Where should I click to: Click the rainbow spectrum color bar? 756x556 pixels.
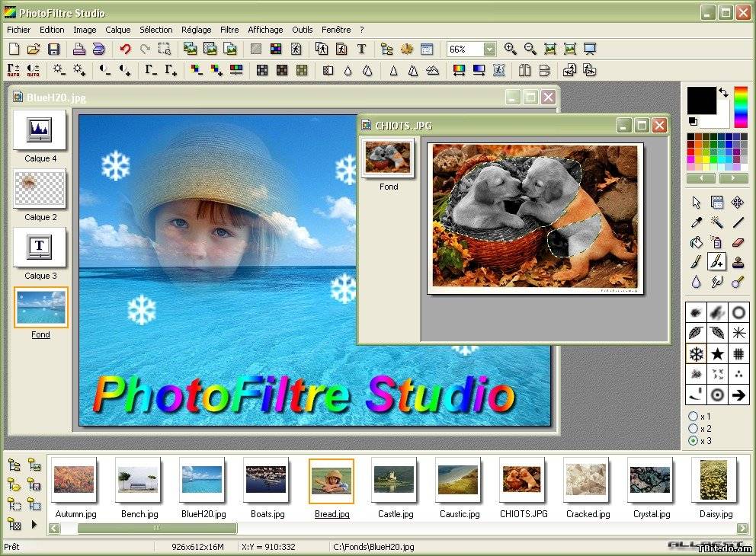[741, 107]
